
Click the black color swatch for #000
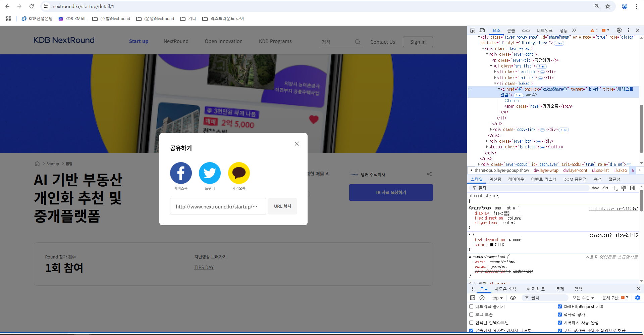[x=492, y=245]
